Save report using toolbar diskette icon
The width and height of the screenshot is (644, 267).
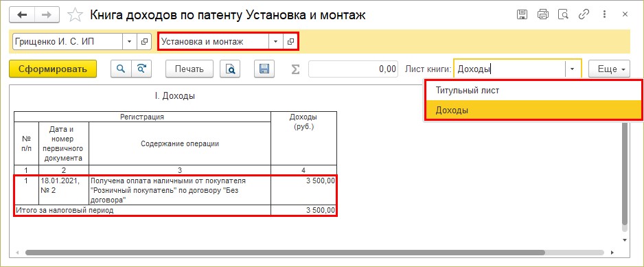click(x=264, y=69)
